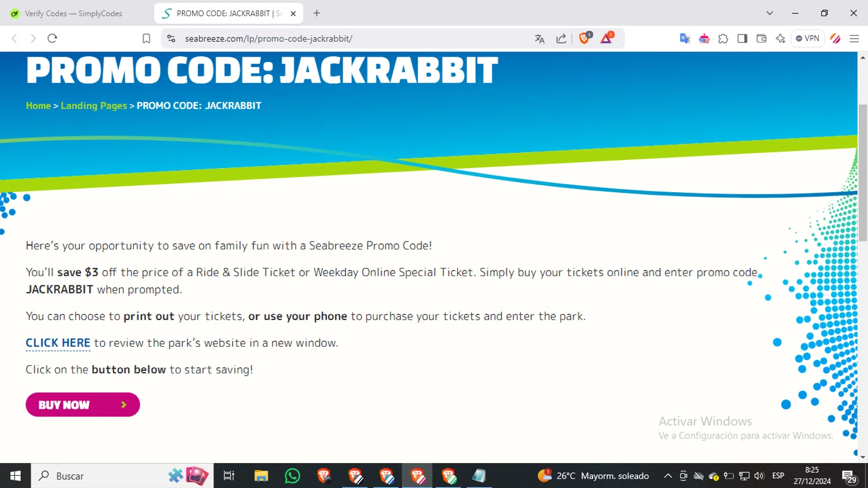
Task: Toggle the browser sidebar panel
Action: 742,39
